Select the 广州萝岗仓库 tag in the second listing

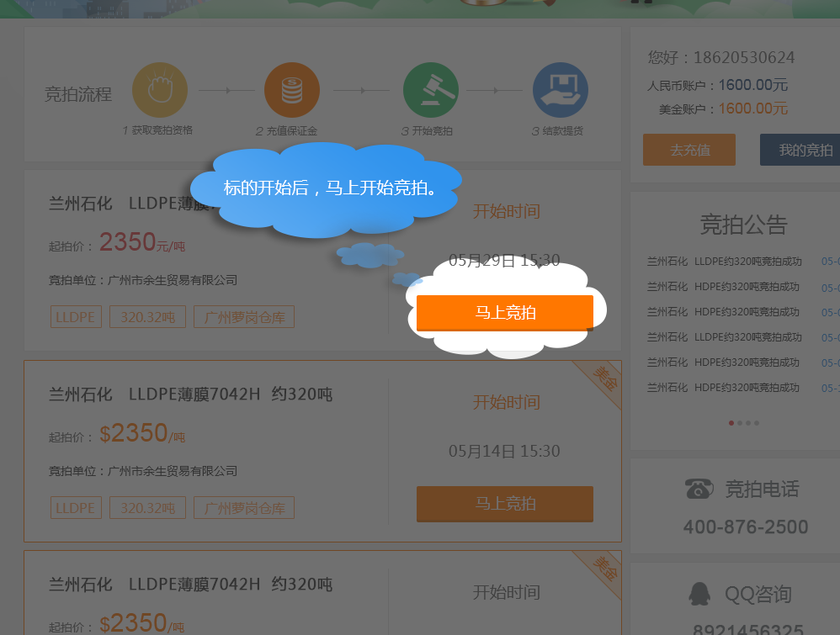click(x=244, y=507)
